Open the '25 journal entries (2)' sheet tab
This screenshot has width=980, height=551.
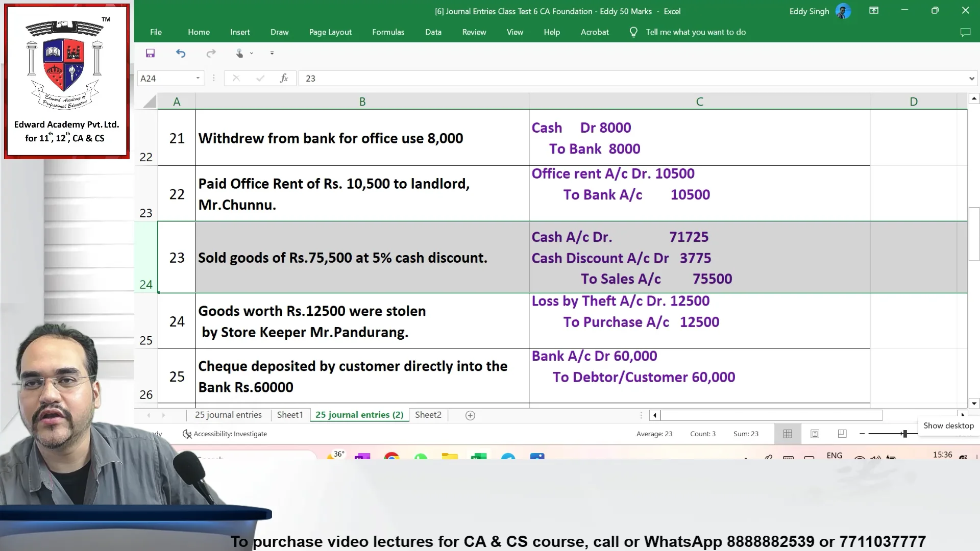click(x=359, y=415)
